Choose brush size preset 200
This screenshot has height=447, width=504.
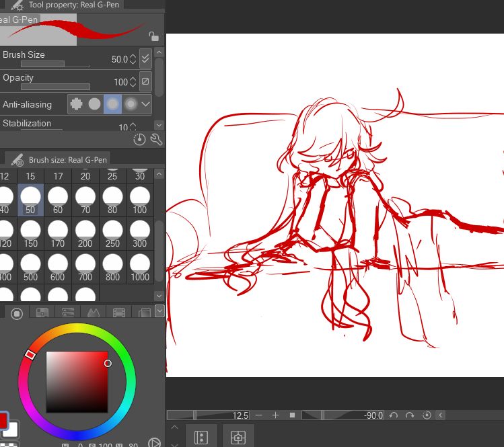(x=85, y=234)
